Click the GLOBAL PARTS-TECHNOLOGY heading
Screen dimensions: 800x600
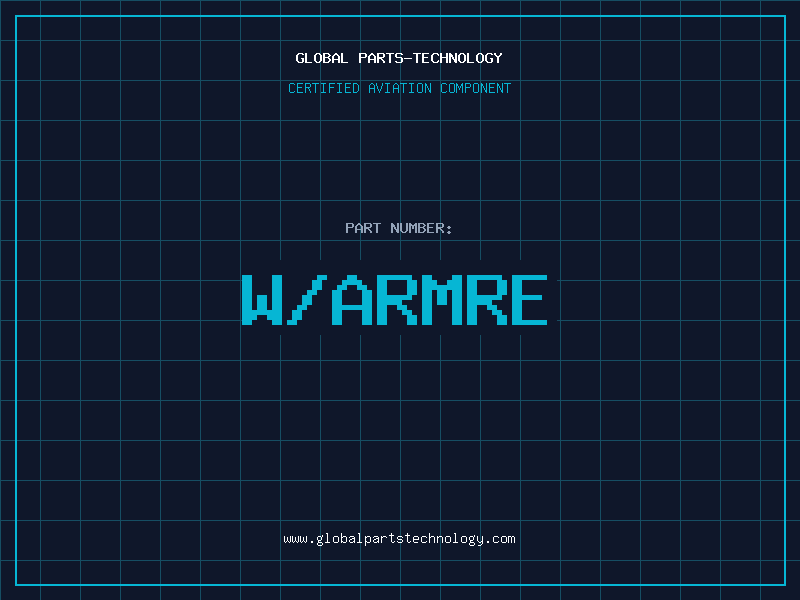pyautogui.click(x=399, y=58)
